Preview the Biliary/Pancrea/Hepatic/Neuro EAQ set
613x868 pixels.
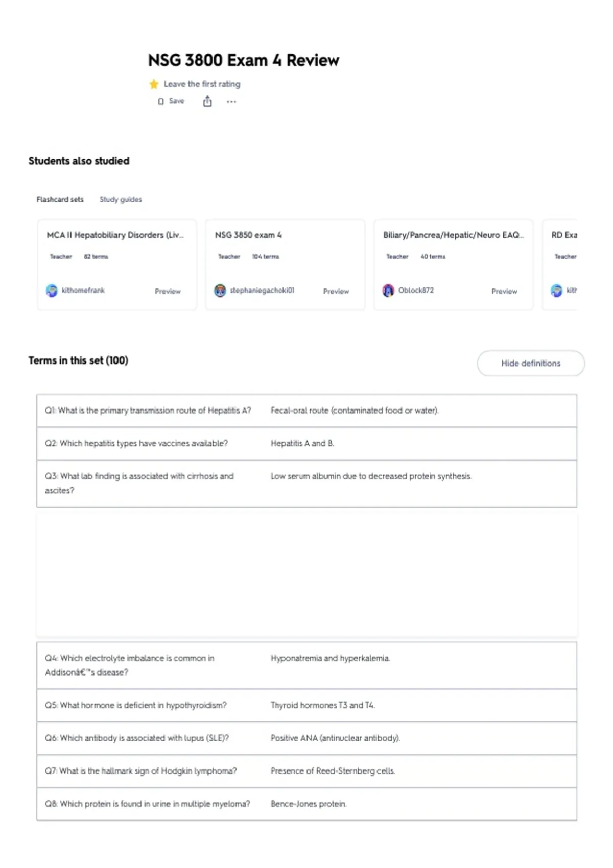click(504, 291)
